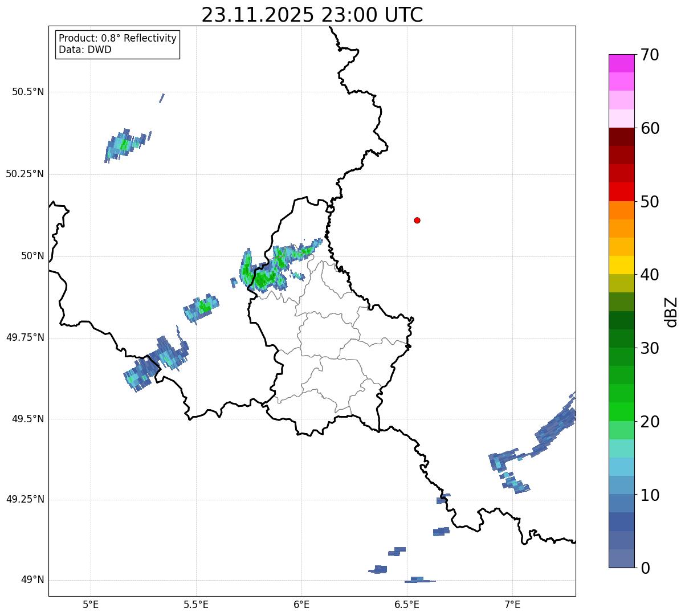Click the 50°N latitude label
This screenshot has width=685, height=616.
tap(32, 256)
